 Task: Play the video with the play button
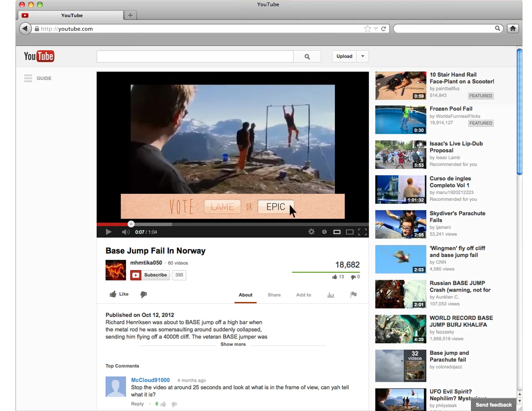[108, 232]
